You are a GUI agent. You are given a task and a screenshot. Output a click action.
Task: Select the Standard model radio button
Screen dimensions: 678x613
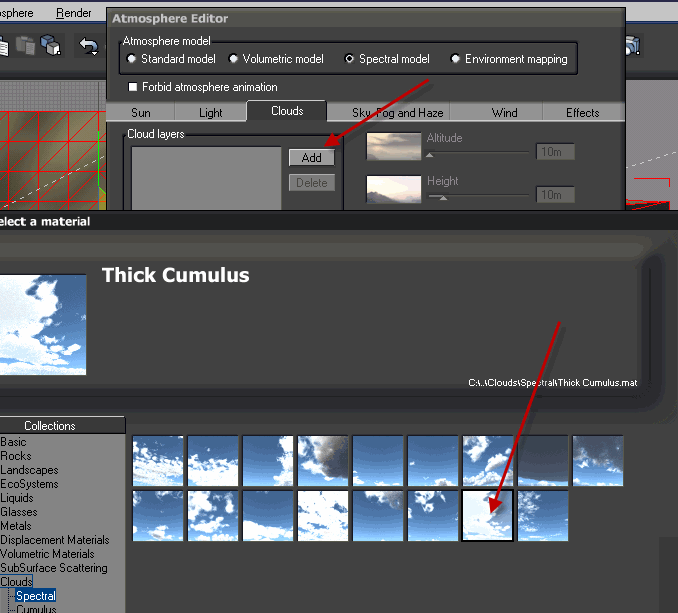point(131,58)
